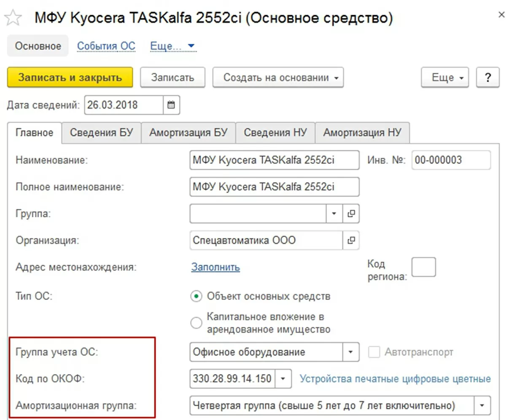Click the Адрес местонахождения label
The width and height of the screenshot is (506, 420).
[76, 267]
